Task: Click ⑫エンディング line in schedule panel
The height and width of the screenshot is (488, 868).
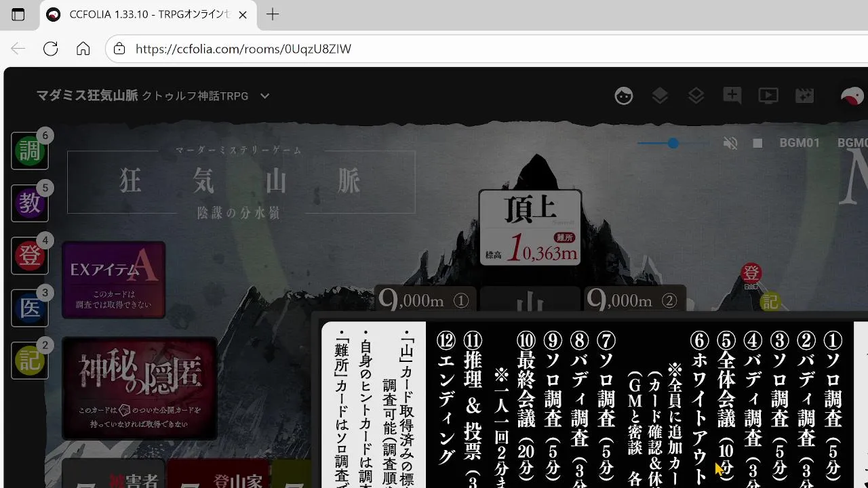Action: pos(446,399)
